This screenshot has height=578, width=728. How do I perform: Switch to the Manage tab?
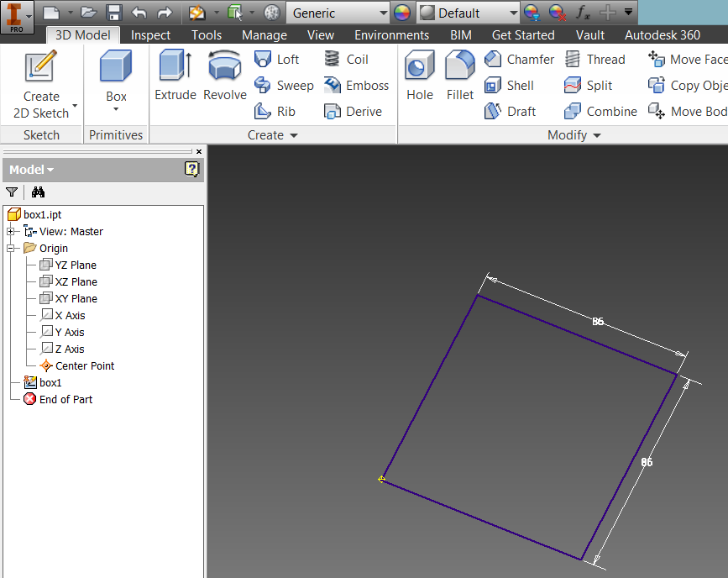(264, 35)
